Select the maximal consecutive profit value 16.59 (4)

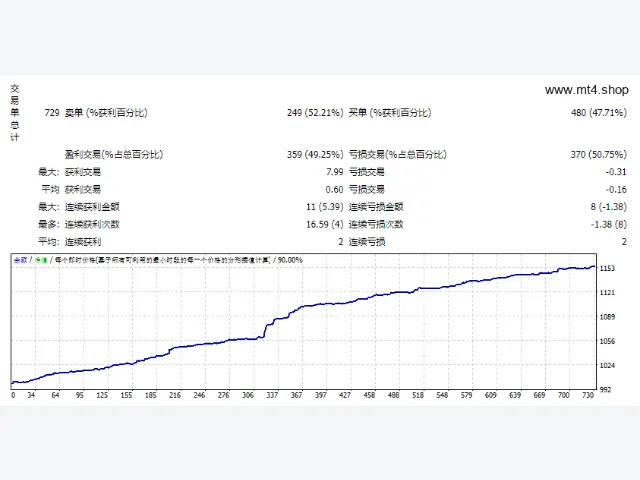coord(325,224)
